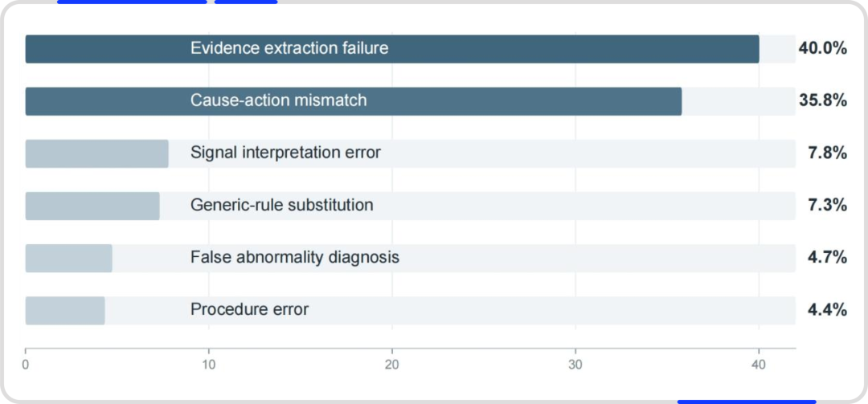Viewport: 868px width, 404px height.
Task: Click the Cause-action mismatch label text
Action: [x=278, y=100]
